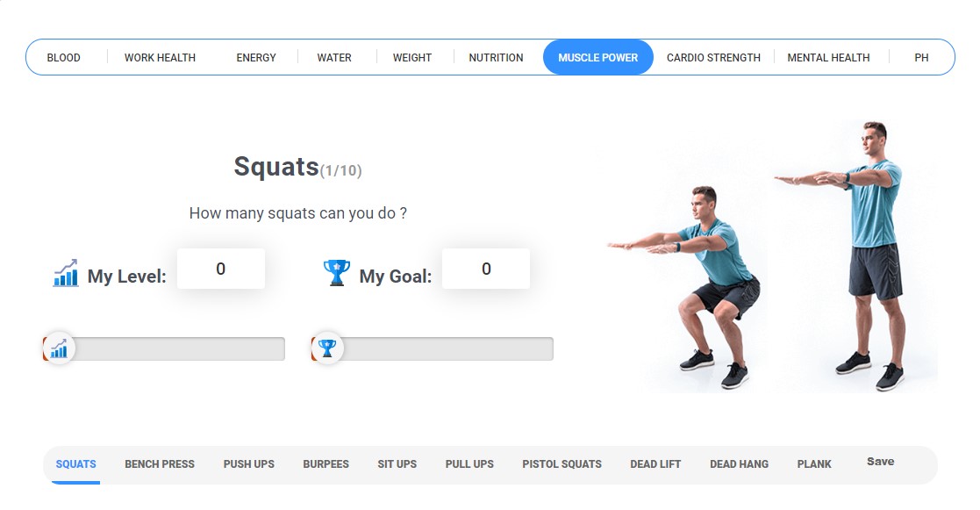Go to the Water category
Image resolution: width=980 pixels, height=510 pixels.
[334, 58]
